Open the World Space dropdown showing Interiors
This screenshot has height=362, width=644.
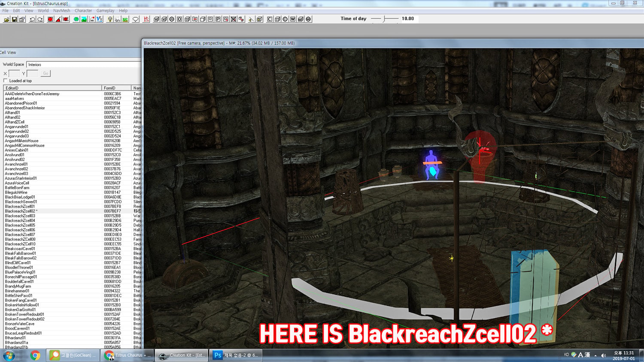tap(84, 64)
